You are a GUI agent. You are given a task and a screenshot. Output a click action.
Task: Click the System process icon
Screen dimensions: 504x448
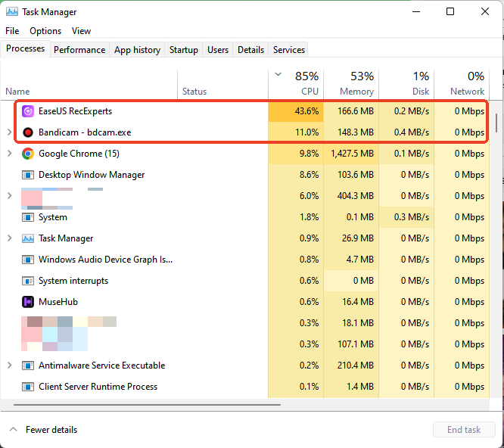[x=28, y=217]
